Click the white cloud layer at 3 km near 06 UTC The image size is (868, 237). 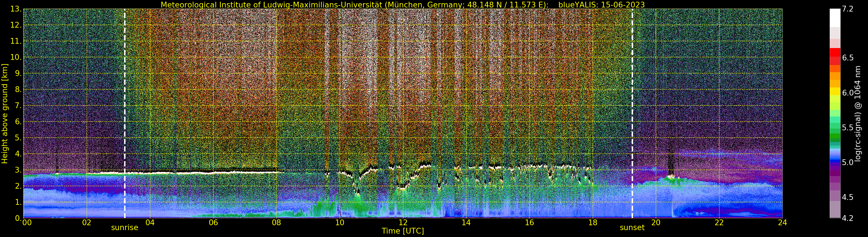tap(213, 172)
